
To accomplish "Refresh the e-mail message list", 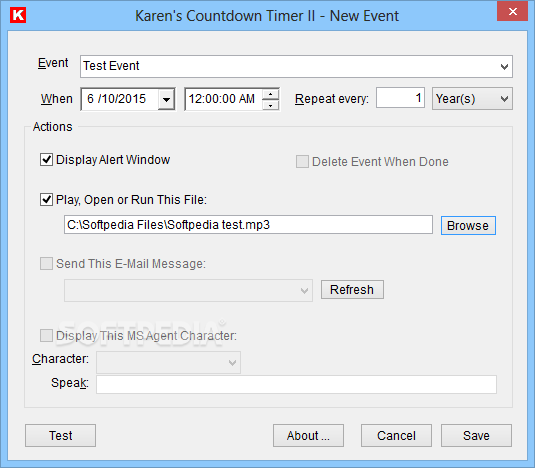I will coord(352,290).
